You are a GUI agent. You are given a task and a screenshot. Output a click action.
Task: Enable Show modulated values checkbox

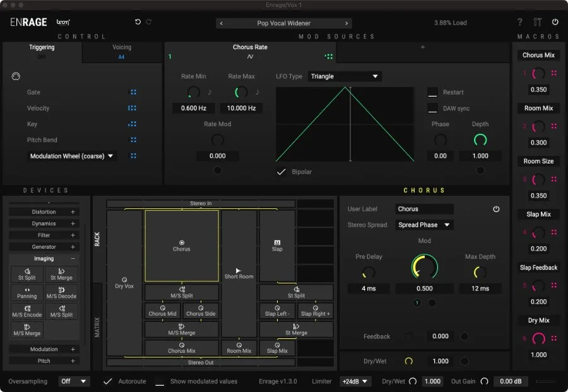(160, 381)
